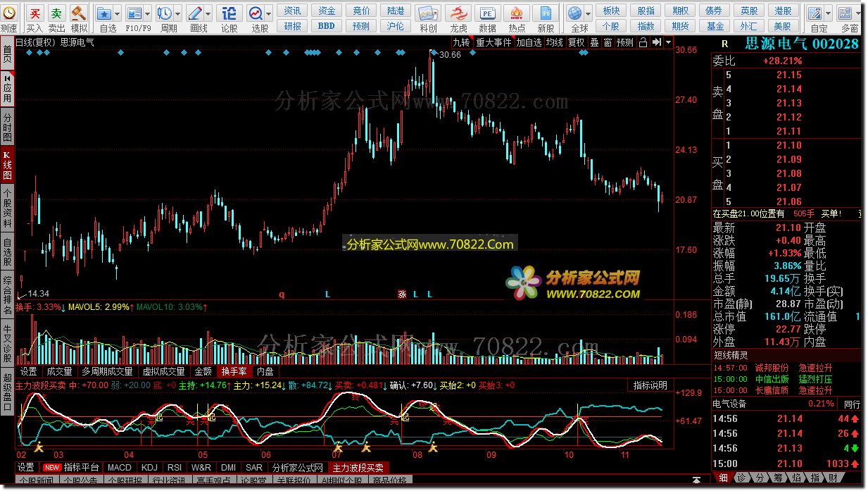The width and height of the screenshot is (868, 491).
Task: Click the 同行 peers link
Action: point(852,404)
